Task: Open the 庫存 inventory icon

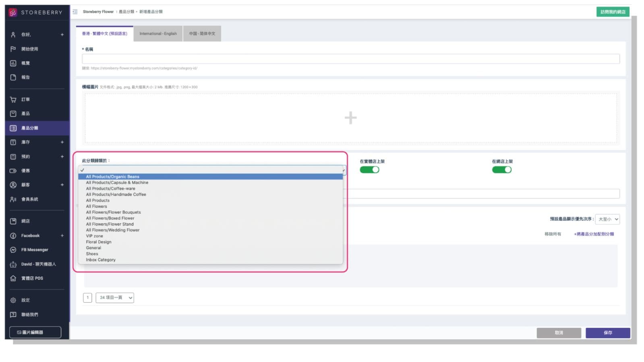Action: pyautogui.click(x=13, y=142)
